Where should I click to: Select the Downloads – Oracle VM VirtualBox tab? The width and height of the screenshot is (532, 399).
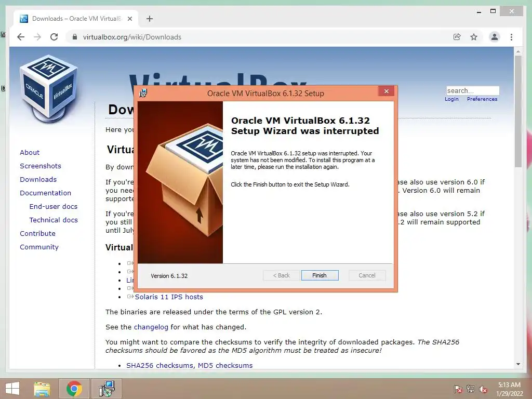tap(76, 19)
